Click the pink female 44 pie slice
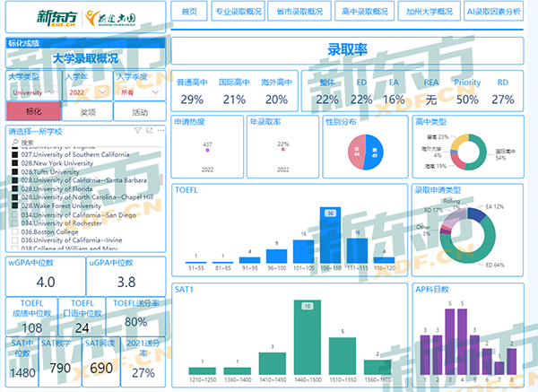The width and height of the screenshot is (538, 392). pyautogui.click(x=356, y=152)
